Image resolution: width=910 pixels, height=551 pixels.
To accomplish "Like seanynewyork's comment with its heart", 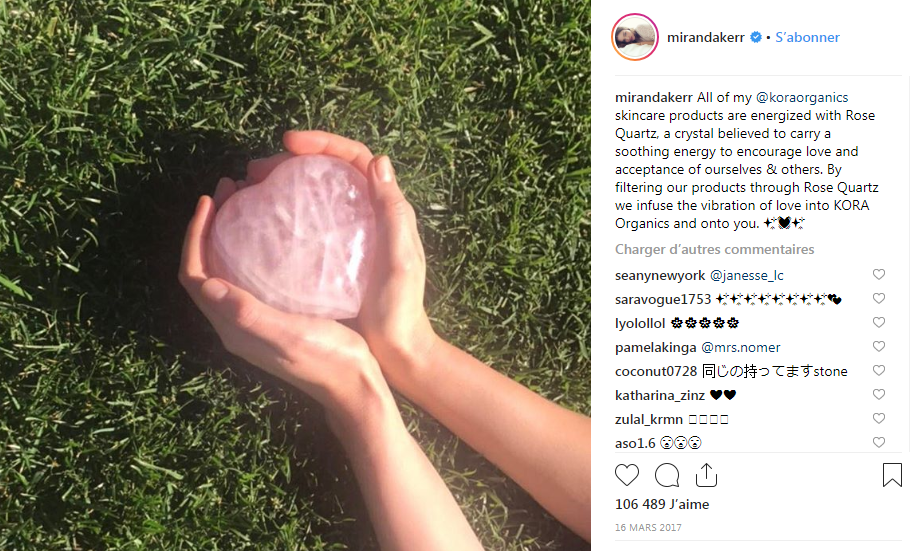I will pos(879,274).
